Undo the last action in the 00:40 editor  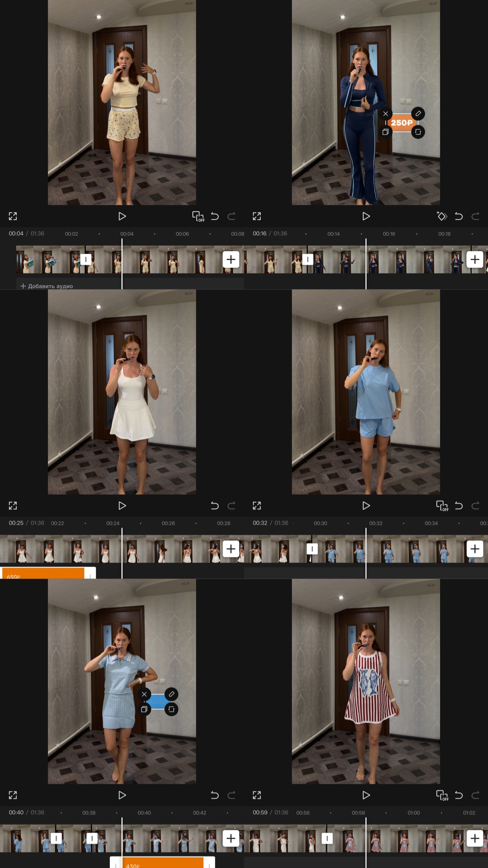[215, 795]
